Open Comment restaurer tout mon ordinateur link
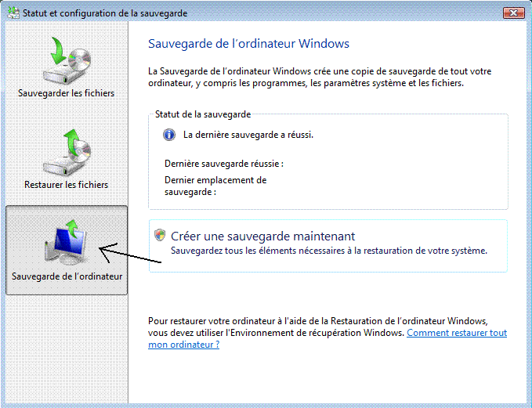This screenshot has width=532, height=408. point(328,338)
